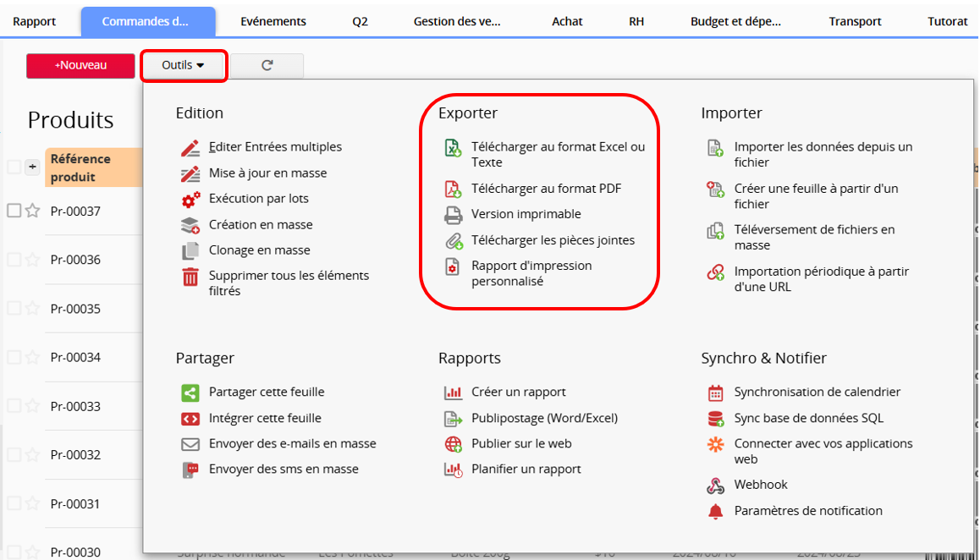The width and height of the screenshot is (980, 560).
Task: Star the Pr-00036 product row
Action: click(32, 260)
